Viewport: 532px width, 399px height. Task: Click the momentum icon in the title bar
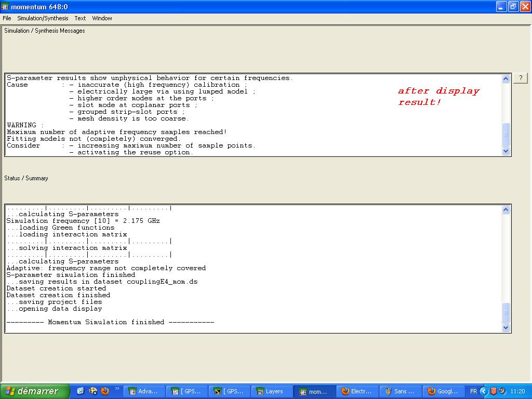point(5,6)
